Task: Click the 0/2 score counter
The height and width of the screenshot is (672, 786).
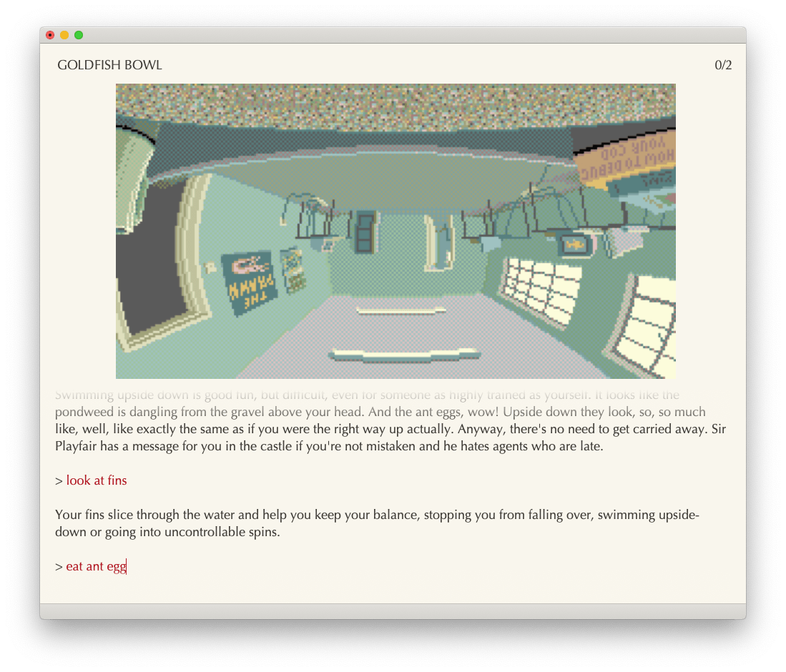Action: (723, 64)
